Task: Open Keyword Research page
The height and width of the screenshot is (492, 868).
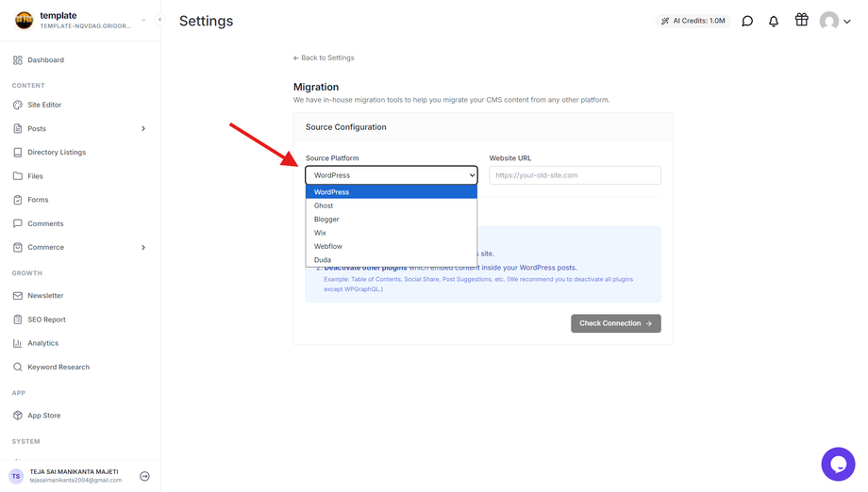Action: click(58, 367)
